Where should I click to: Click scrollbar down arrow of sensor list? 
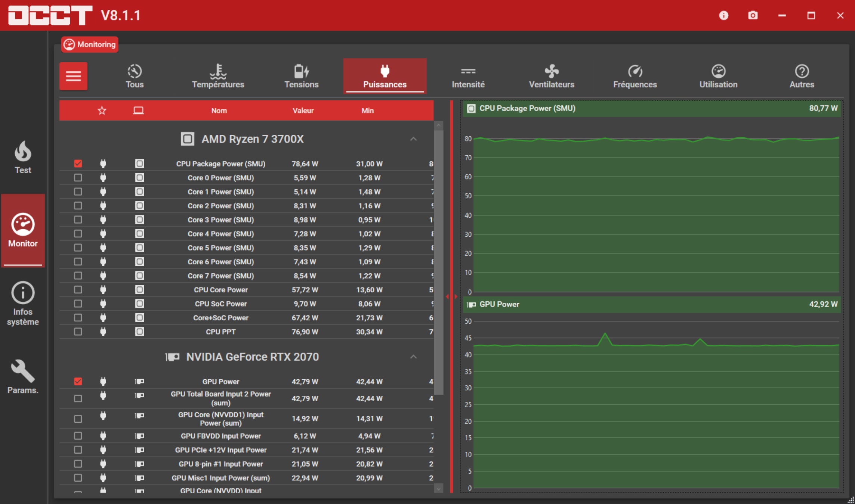click(439, 488)
